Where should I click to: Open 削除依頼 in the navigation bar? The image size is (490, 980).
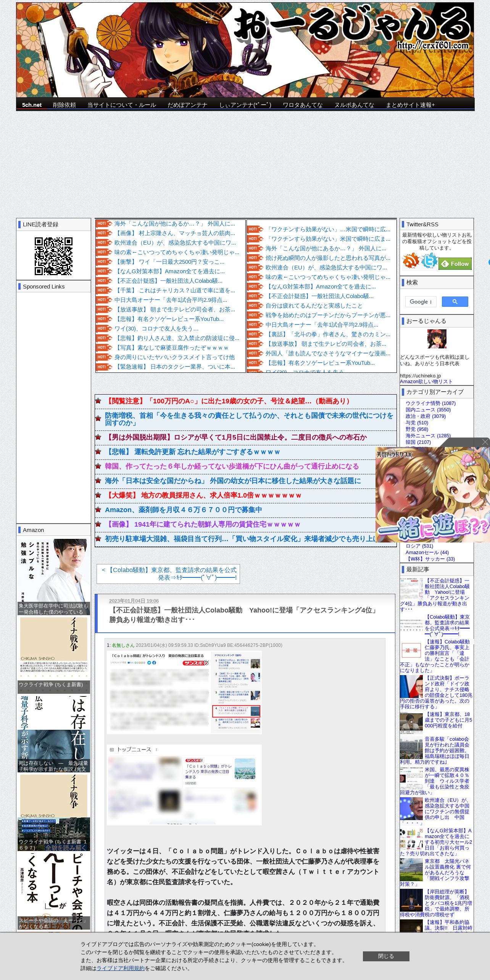coord(64,105)
